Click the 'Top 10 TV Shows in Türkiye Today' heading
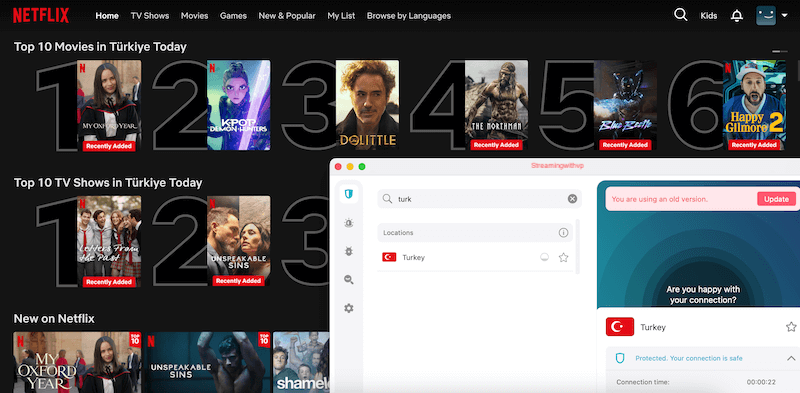Viewport: 800px width, 393px height. click(x=108, y=183)
